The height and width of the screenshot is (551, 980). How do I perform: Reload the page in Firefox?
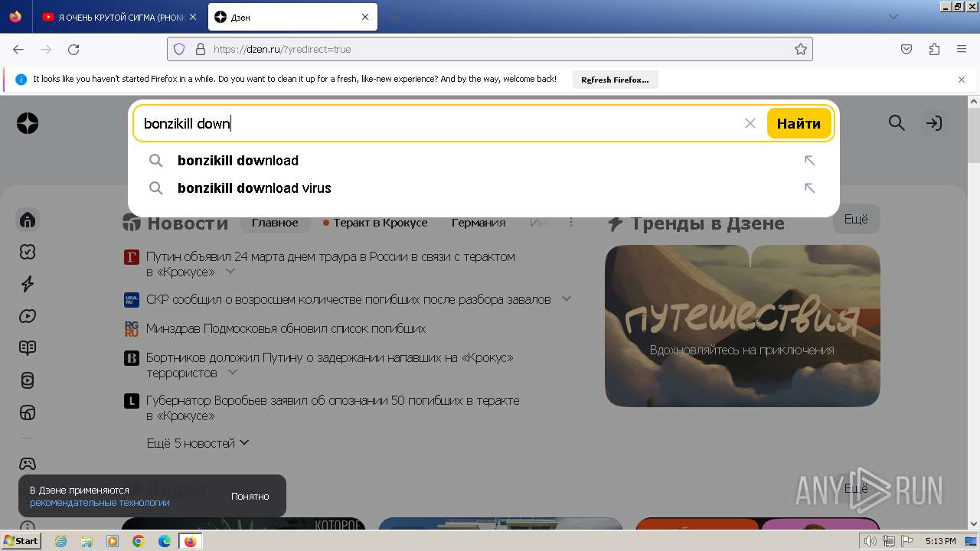tap(73, 49)
